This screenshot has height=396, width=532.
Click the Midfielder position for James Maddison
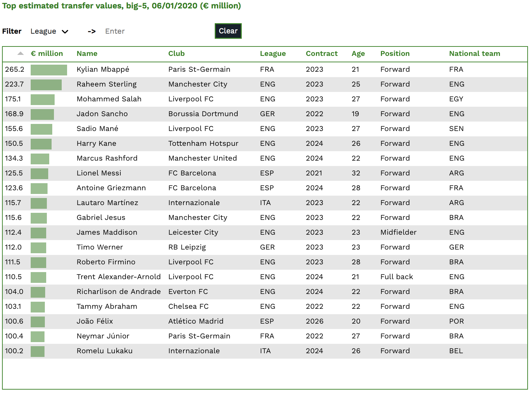[x=398, y=232]
